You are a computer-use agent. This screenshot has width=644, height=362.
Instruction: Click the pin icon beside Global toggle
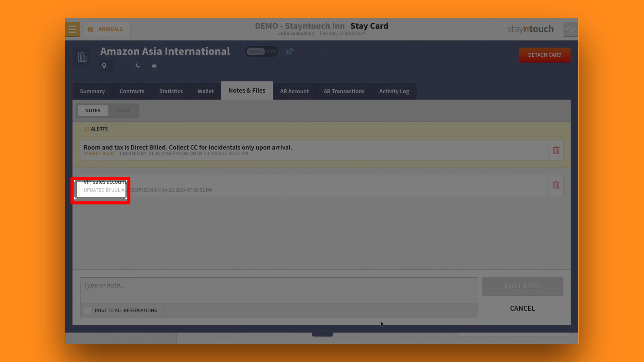[x=289, y=52]
